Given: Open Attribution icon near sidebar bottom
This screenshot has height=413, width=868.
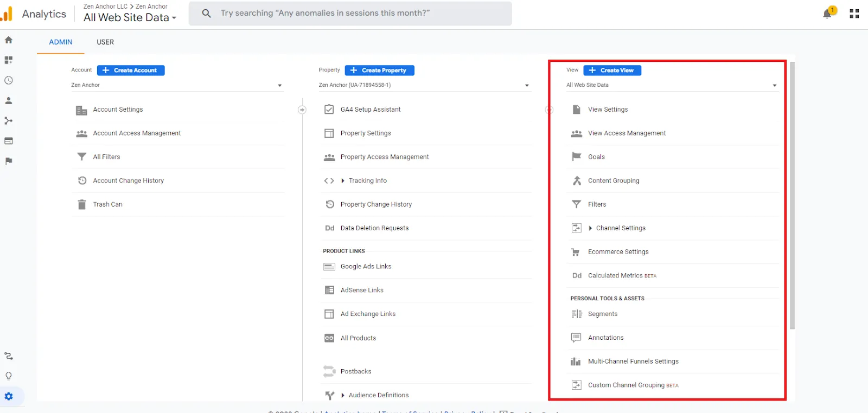Looking at the screenshot, I should click(9, 356).
